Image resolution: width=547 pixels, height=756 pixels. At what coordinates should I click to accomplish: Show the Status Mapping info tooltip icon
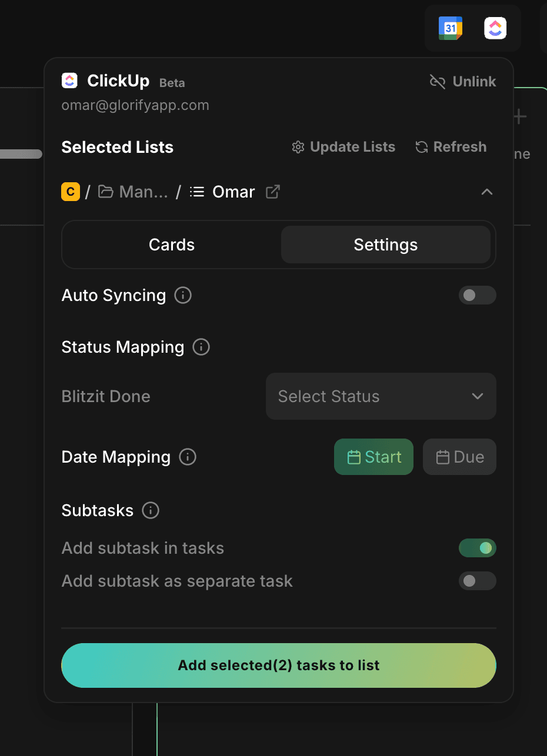pos(201,347)
